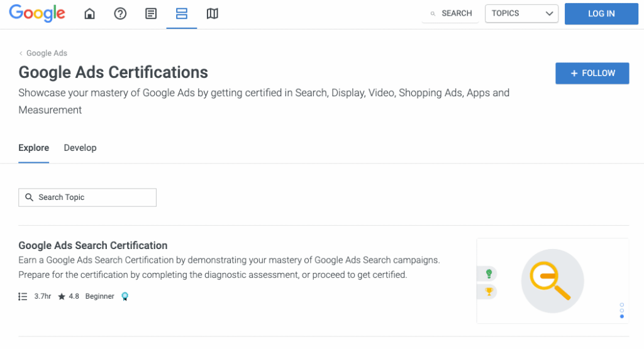Click the 'Showcase your mastery' description text
644x349 pixels.
pos(264,101)
